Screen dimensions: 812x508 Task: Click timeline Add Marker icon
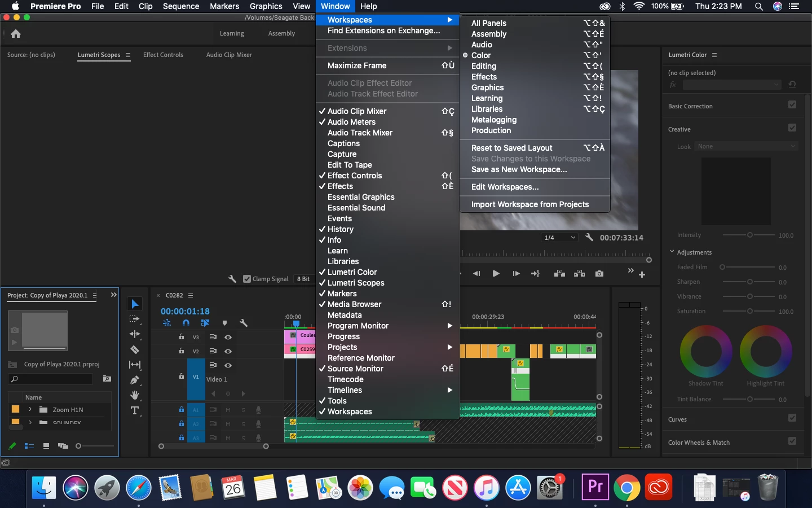(224, 323)
